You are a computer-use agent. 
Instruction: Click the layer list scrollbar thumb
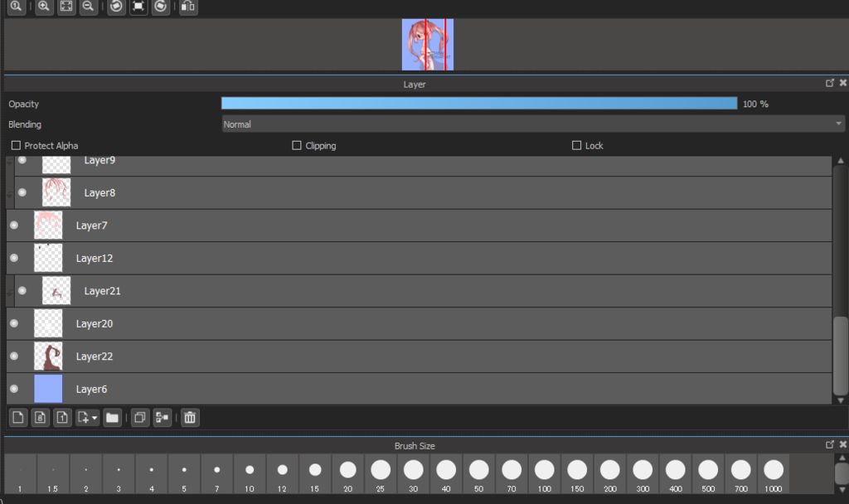pos(841,356)
